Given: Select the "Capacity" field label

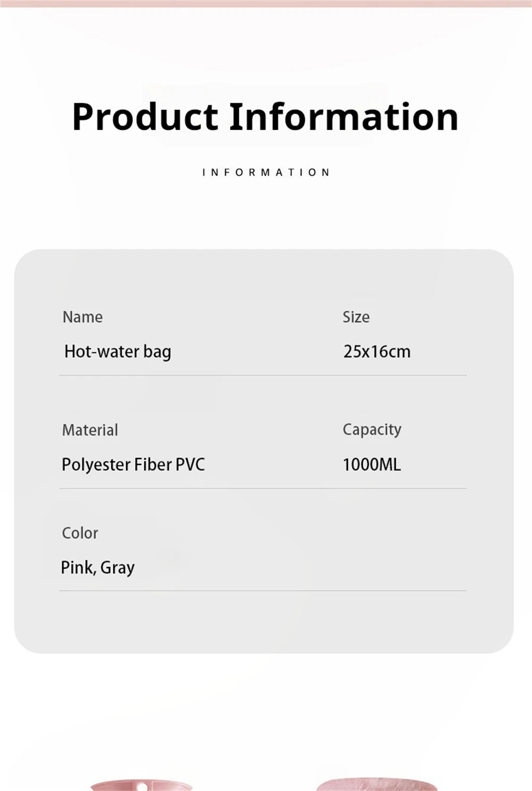Looking at the screenshot, I should pyautogui.click(x=372, y=430).
